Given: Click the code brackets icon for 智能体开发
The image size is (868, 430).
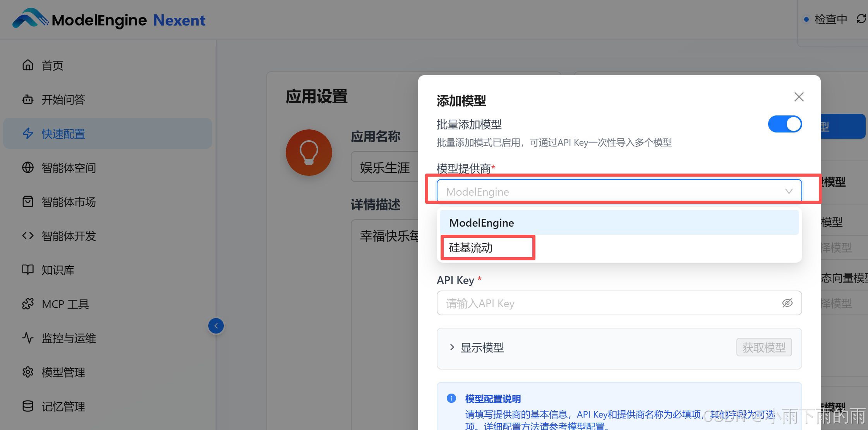Looking at the screenshot, I should 27,236.
